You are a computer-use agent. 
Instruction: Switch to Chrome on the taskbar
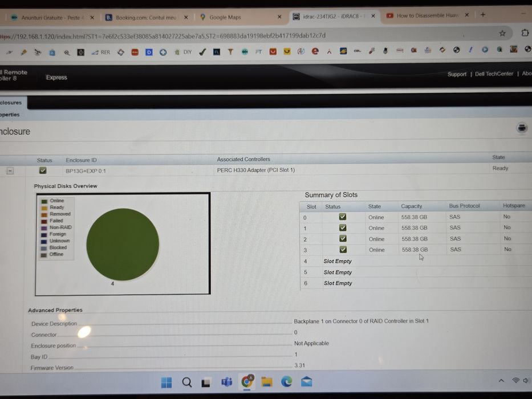(247, 382)
